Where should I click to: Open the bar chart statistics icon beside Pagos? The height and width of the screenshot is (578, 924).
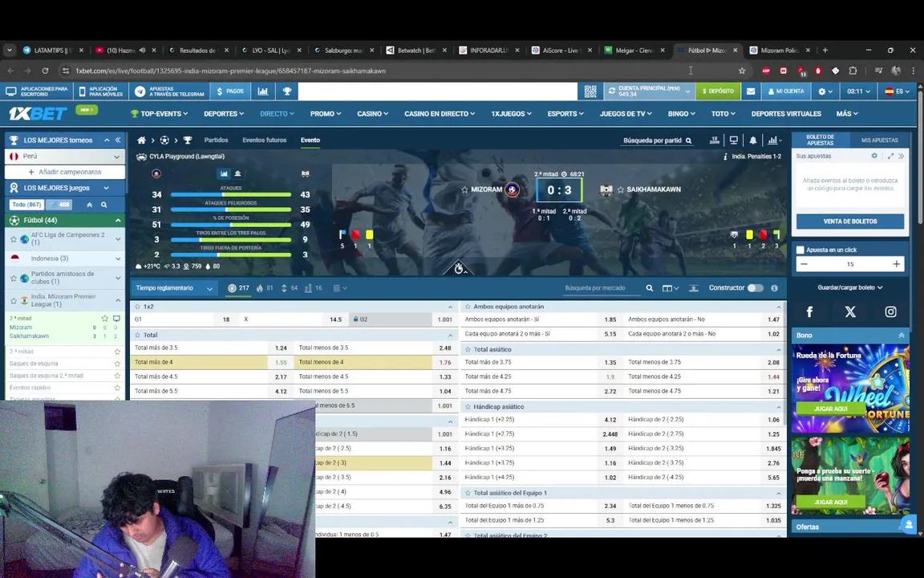263,92
